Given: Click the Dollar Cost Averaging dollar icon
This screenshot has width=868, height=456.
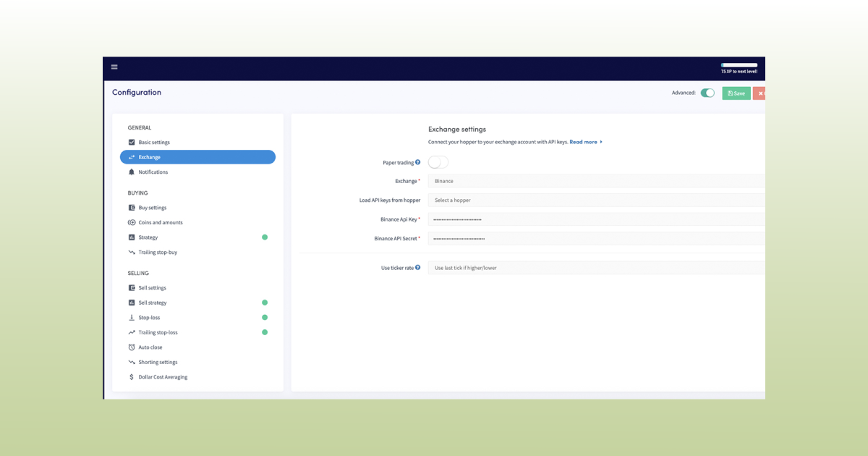Looking at the screenshot, I should pos(132,376).
